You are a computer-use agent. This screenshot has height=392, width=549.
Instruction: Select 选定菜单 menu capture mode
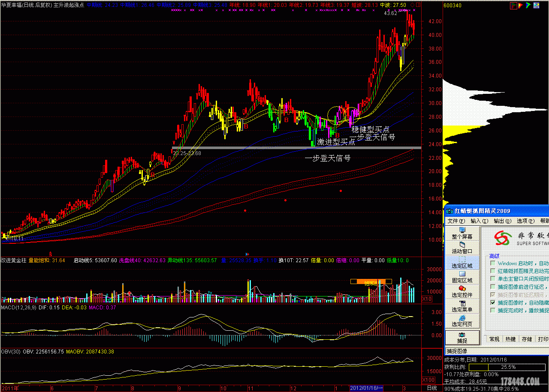pos(462,306)
